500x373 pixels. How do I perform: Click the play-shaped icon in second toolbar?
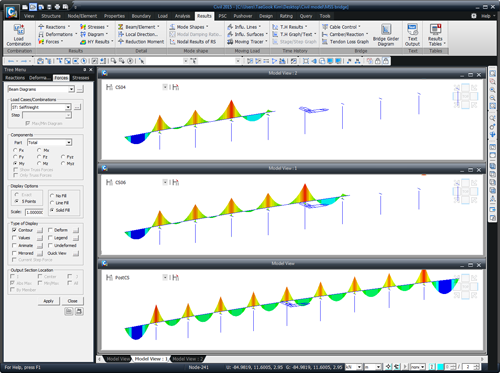(274, 61)
